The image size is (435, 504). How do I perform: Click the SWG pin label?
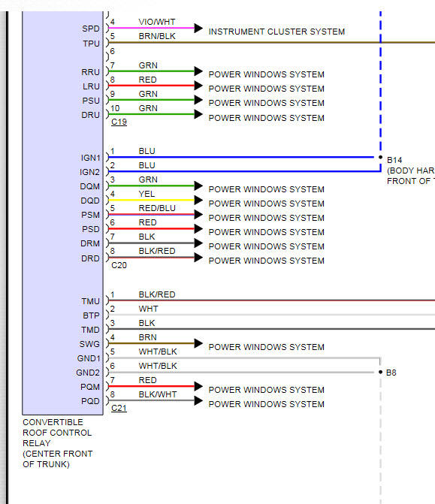89,344
